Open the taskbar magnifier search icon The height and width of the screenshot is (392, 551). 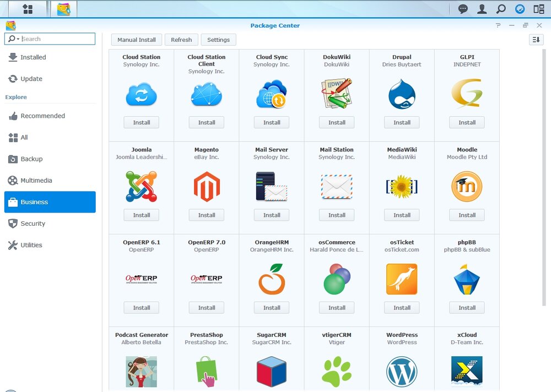click(x=501, y=9)
